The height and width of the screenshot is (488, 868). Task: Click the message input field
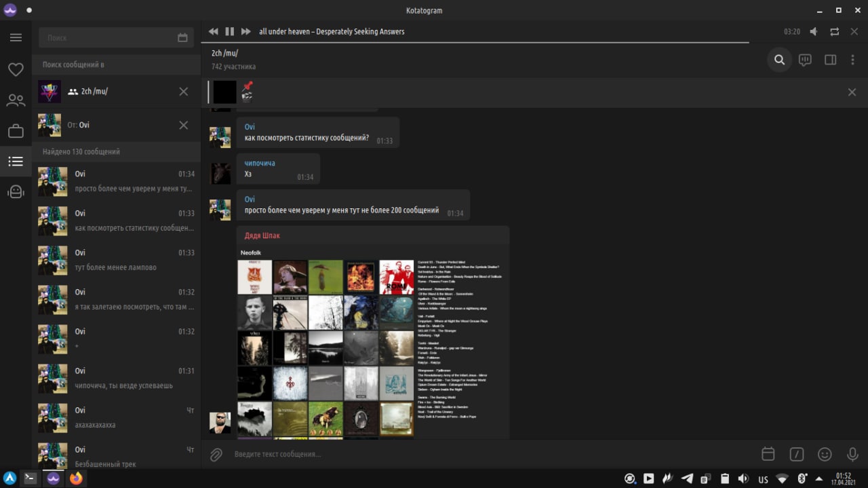tap(492, 454)
